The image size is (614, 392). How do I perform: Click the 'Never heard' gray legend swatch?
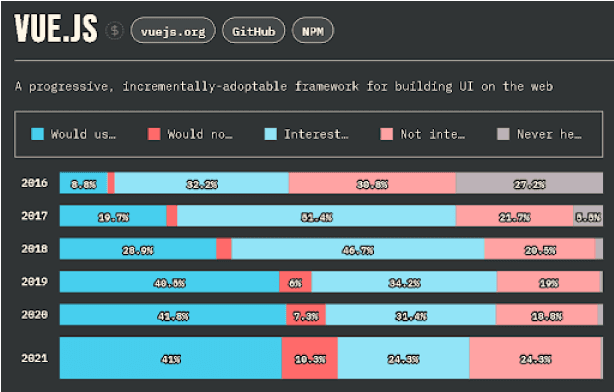click(x=503, y=134)
